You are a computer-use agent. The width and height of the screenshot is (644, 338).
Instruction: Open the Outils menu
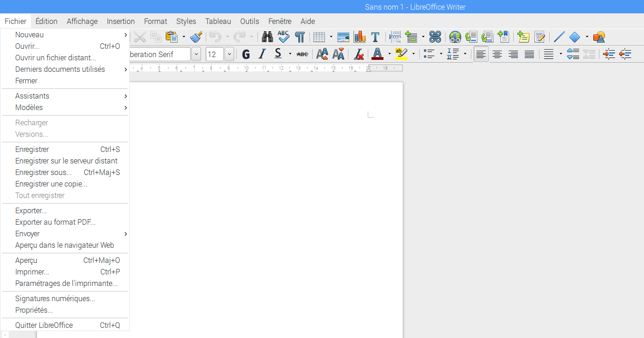click(249, 21)
